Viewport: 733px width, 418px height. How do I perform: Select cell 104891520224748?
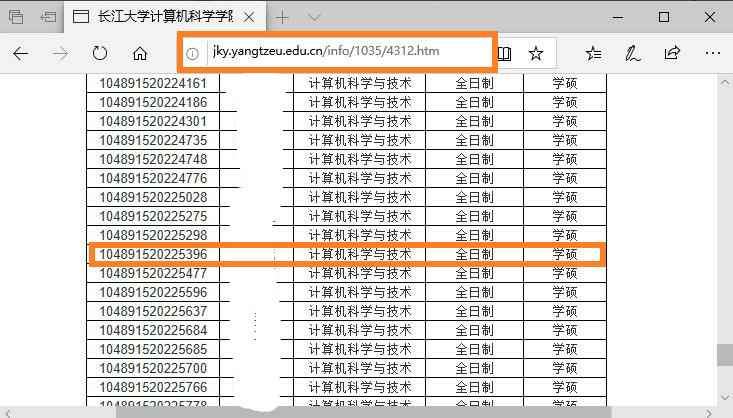click(x=153, y=159)
